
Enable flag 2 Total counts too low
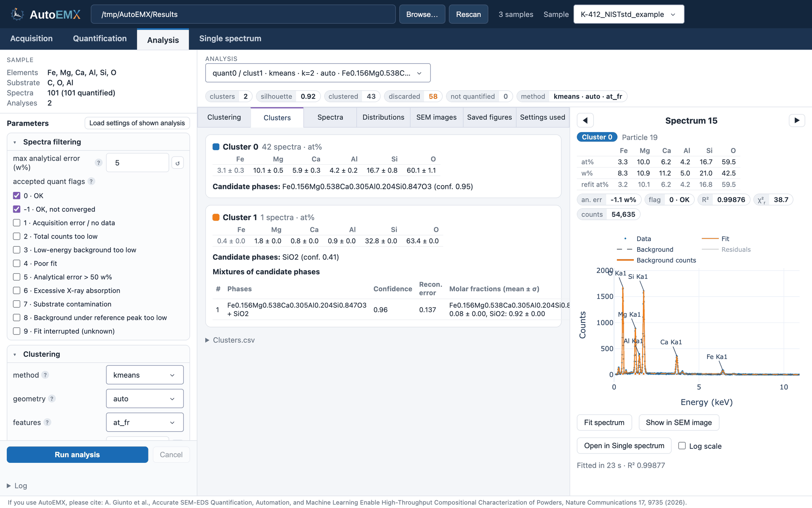[17, 236]
